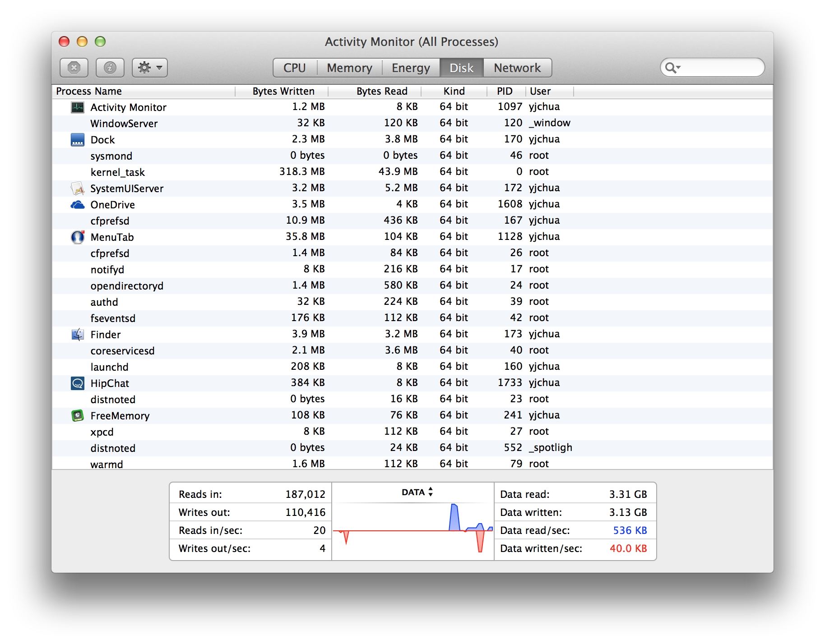This screenshot has width=825, height=644.
Task: Select the kernel_task process row
Action: point(412,172)
